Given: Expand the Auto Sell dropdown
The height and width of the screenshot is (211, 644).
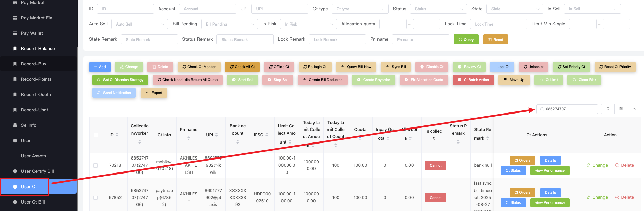Looking at the screenshot, I should tap(140, 24).
